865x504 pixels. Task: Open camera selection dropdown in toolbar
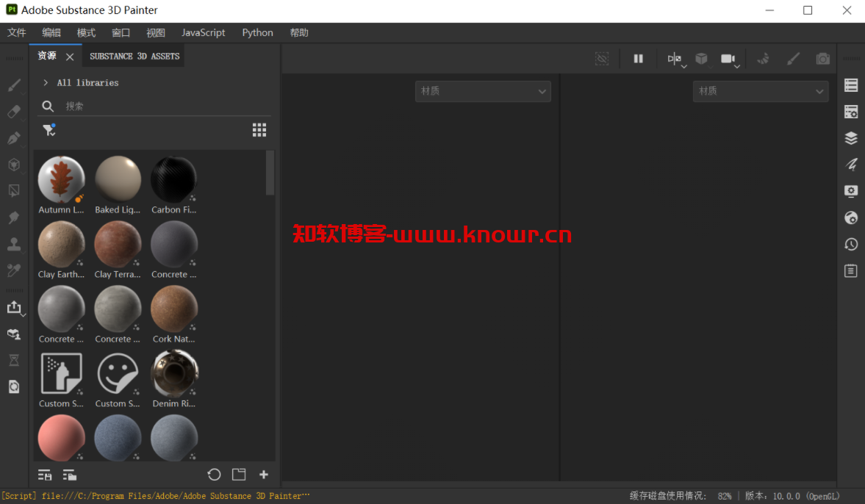(729, 59)
